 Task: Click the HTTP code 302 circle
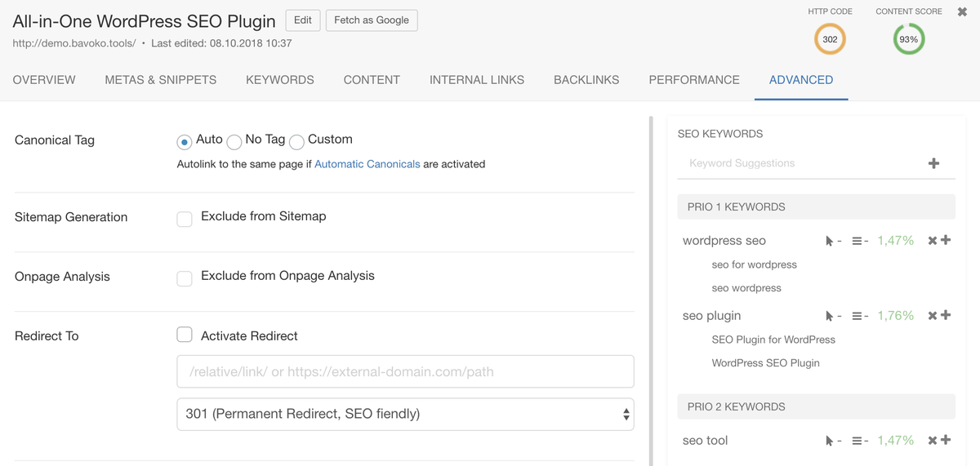[x=830, y=39]
